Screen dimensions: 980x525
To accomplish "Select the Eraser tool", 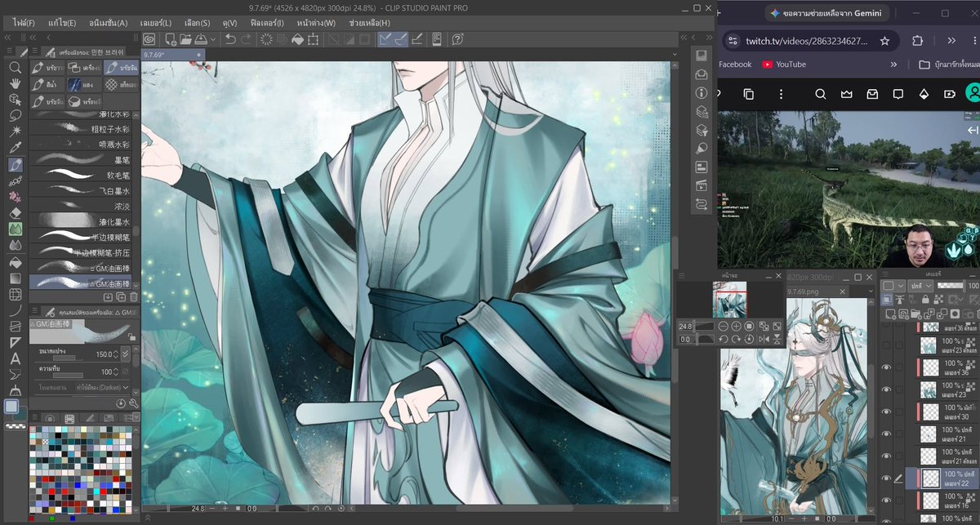I will pos(15,212).
